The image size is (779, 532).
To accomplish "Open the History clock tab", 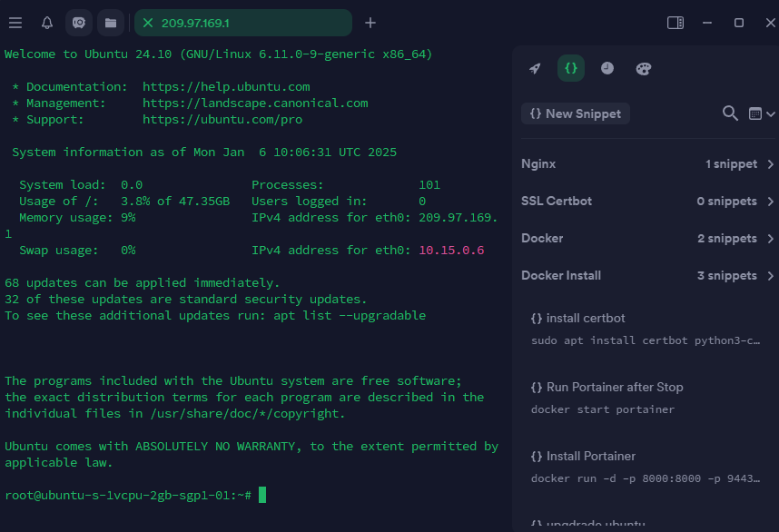I will click(607, 69).
